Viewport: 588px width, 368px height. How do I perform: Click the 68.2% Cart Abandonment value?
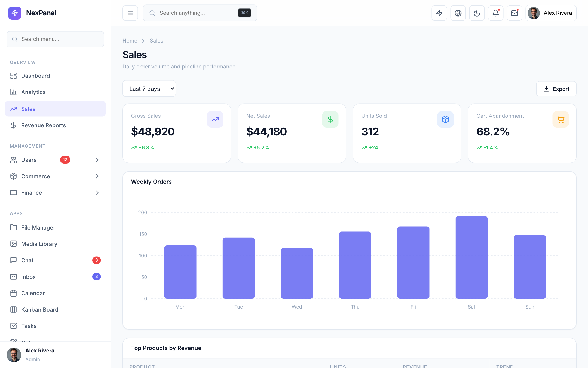[x=493, y=132]
